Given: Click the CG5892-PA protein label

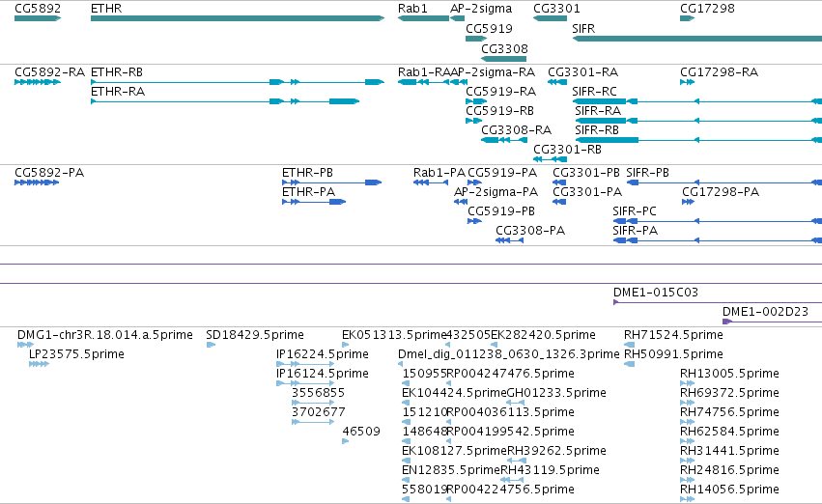Looking at the screenshot, I should click(x=49, y=173).
